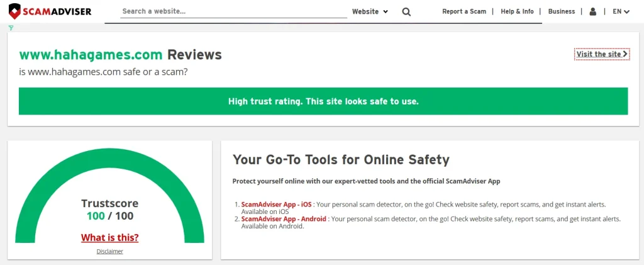This screenshot has width=644, height=265.
Task: Open the What is this? link
Action: 109,237
